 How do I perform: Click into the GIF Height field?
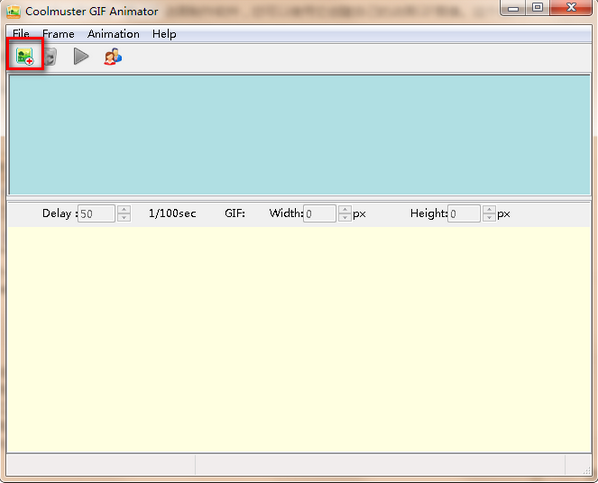point(464,213)
